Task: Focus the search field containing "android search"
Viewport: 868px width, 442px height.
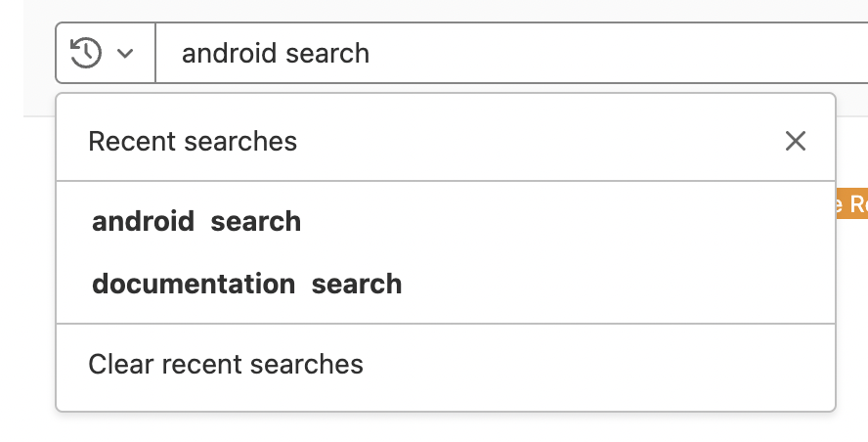Action: (511, 53)
